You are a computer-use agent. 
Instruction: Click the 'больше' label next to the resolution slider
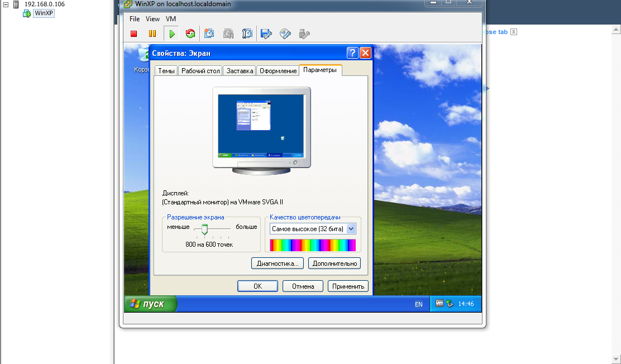246,227
